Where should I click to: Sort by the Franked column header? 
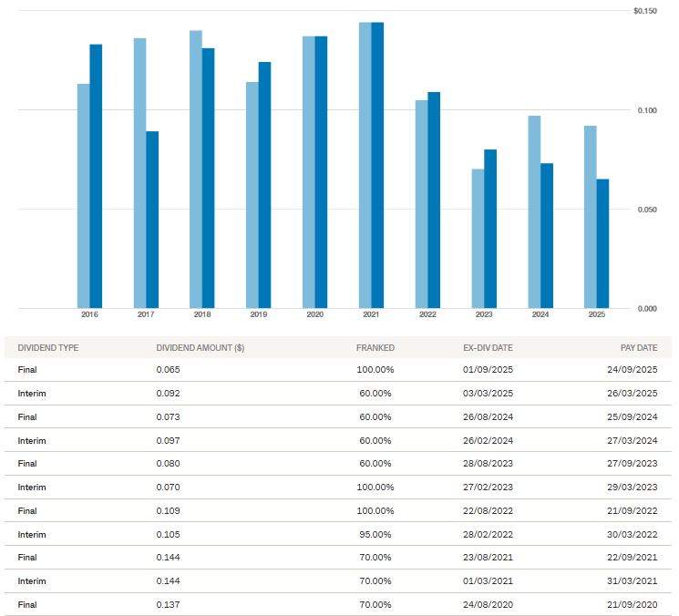click(x=375, y=348)
